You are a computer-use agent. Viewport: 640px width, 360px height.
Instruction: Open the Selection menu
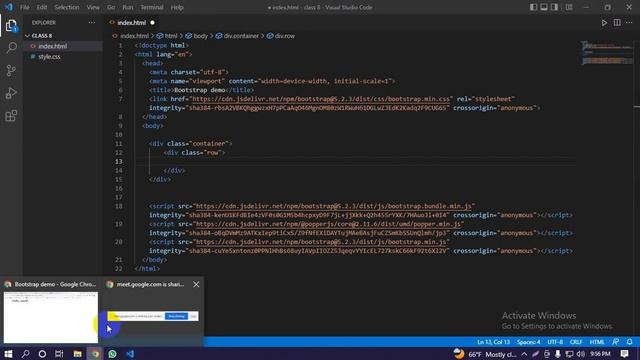point(67,7)
